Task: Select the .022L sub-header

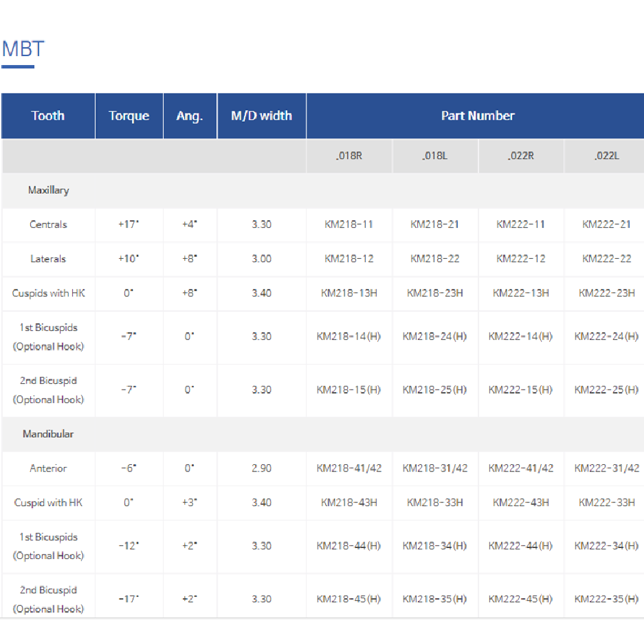Action: (x=607, y=156)
